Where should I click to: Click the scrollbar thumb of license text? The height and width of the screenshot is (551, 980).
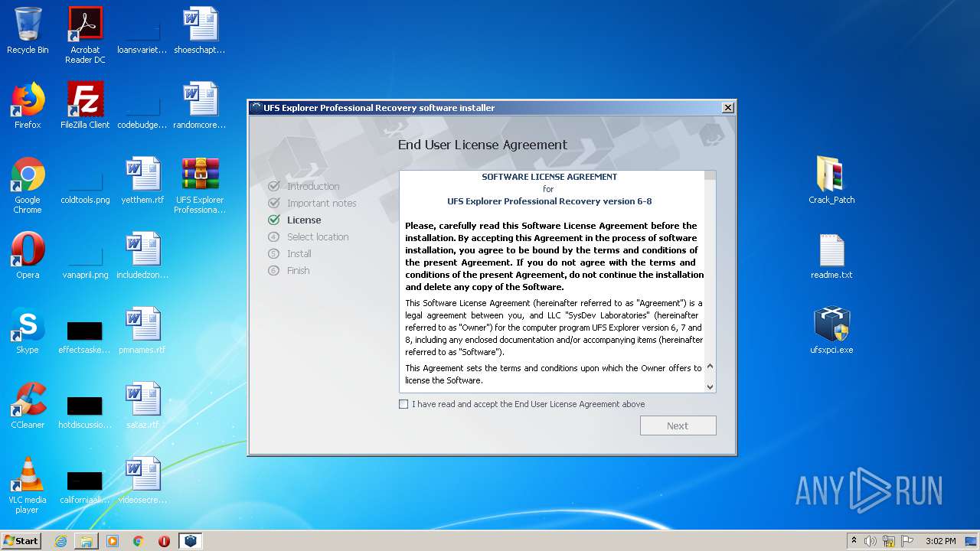(x=710, y=175)
